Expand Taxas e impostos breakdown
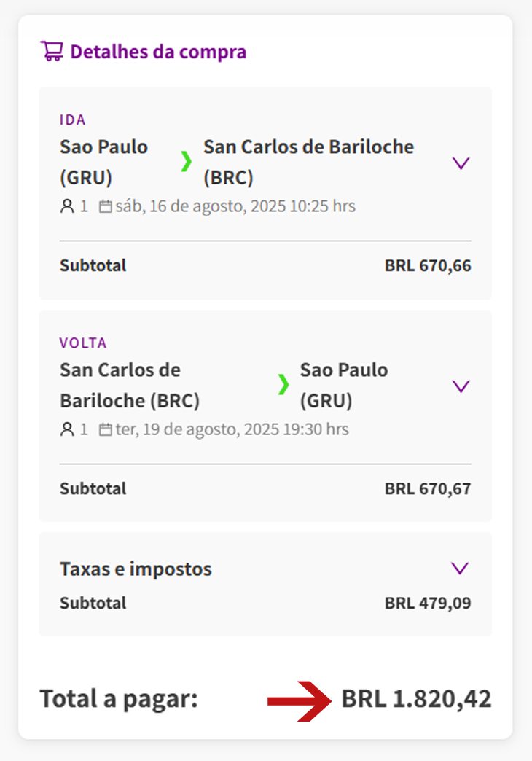 (460, 569)
